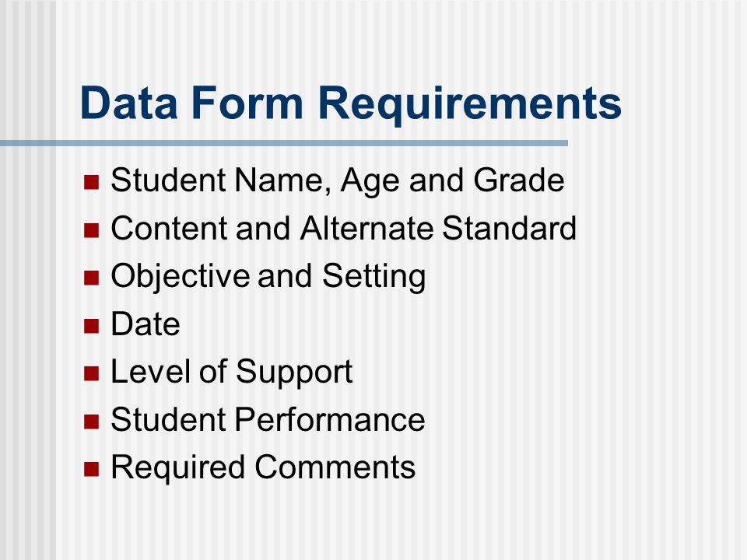Click the 'Student Performance' text
This screenshot has height=560, width=747.
pos(268,420)
